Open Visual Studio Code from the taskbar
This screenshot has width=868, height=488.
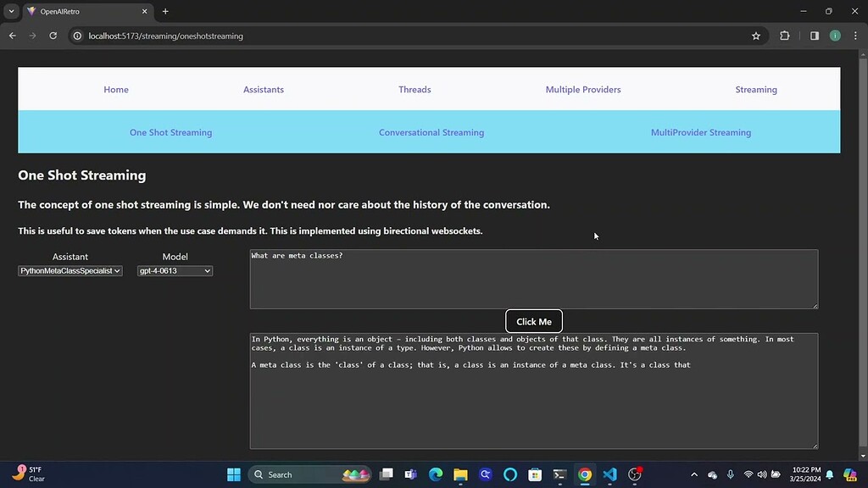[609, 474]
